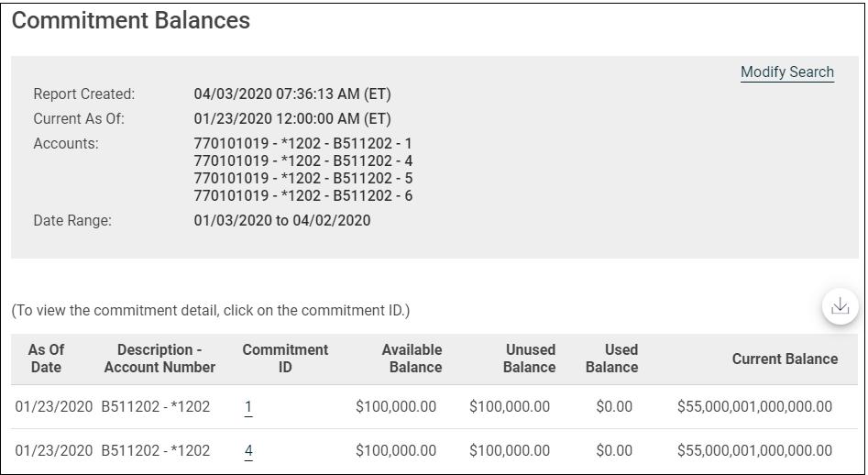Open commitment ID 1 detail
The height and width of the screenshot is (475, 868).
pyautogui.click(x=248, y=407)
